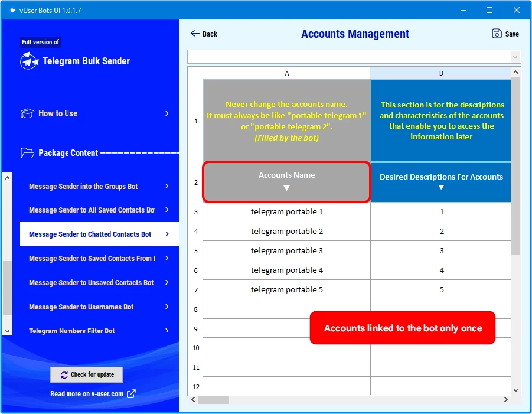This screenshot has height=414, width=532.
Task: Expand Message Sender to Saved Contacts From chevron
Action: [x=167, y=258]
